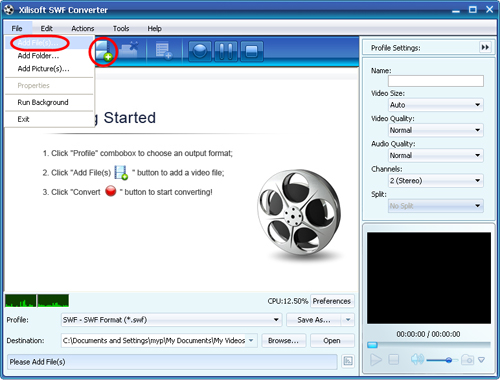Open the Actions menu
This screenshot has height=380, width=500.
[83, 29]
